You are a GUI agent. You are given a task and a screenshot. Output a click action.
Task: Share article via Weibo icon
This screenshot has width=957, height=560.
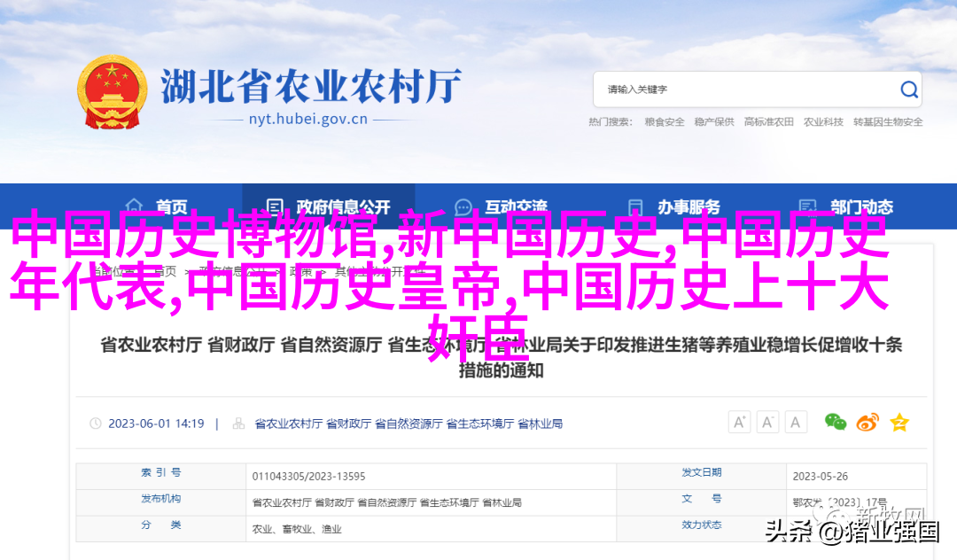868,423
